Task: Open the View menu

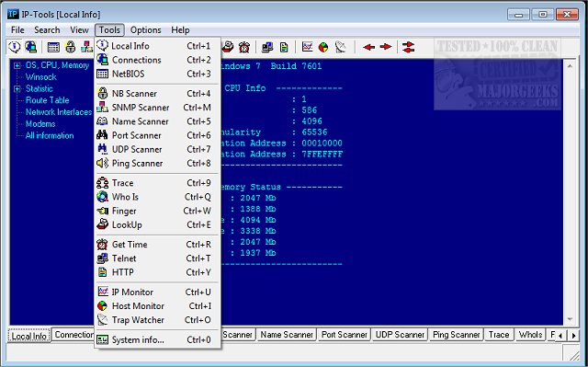Action: [79, 30]
